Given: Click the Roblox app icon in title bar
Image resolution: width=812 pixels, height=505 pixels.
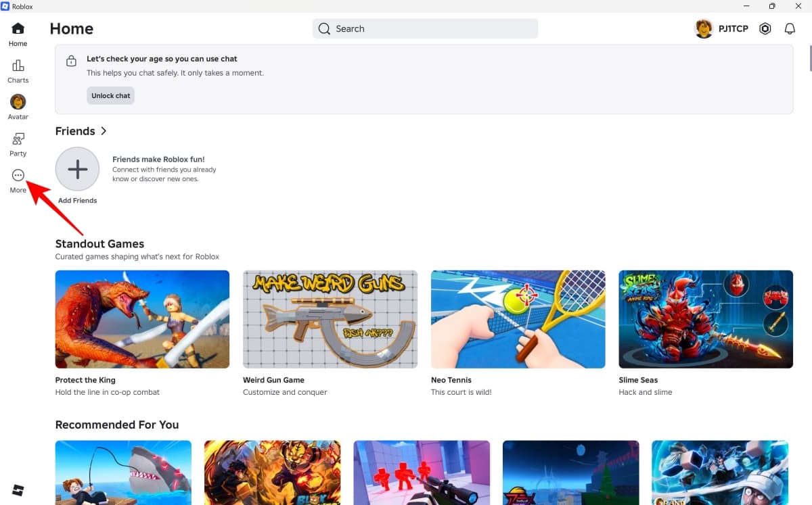Looking at the screenshot, I should click(5, 6).
